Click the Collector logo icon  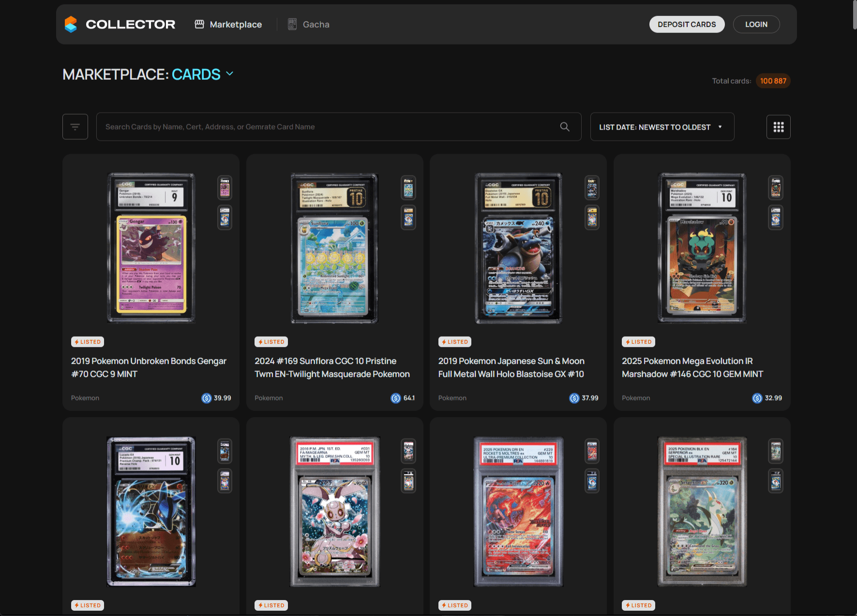point(71,24)
